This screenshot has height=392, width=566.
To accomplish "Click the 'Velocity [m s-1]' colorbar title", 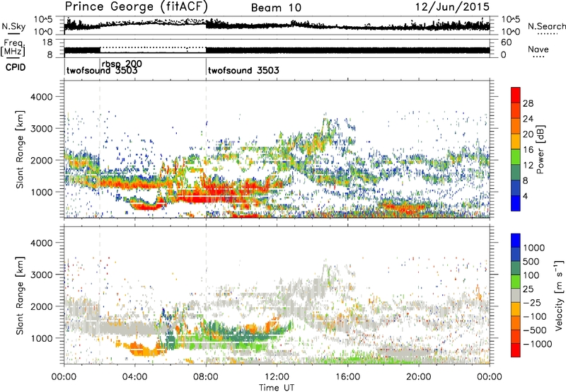I will tap(559, 294).
